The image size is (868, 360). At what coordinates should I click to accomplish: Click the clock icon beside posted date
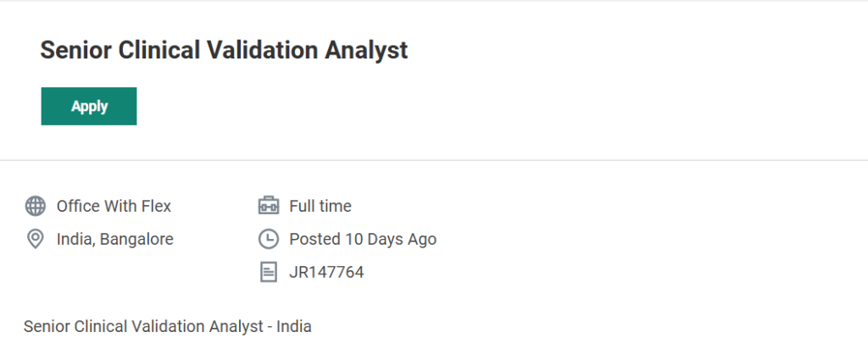[x=268, y=240]
